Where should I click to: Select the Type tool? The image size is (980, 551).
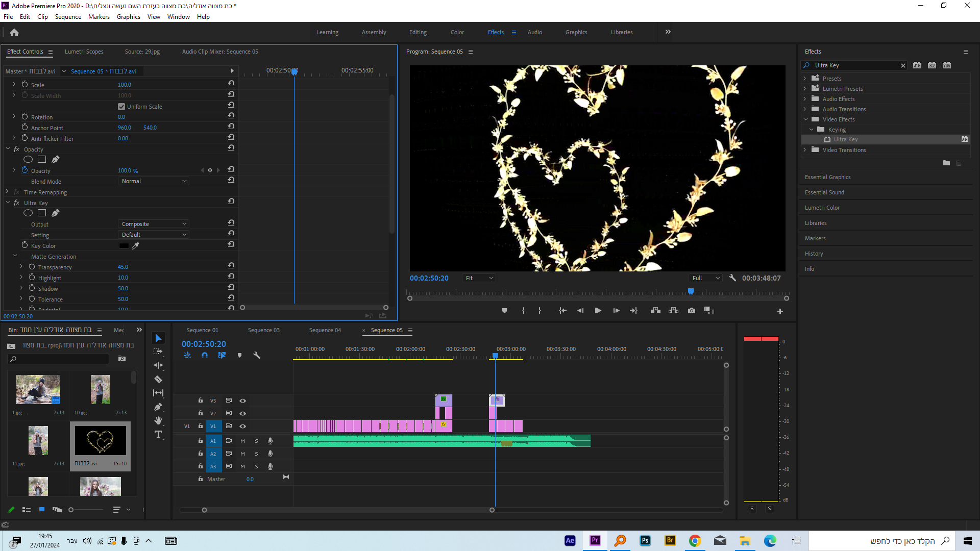[158, 434]
